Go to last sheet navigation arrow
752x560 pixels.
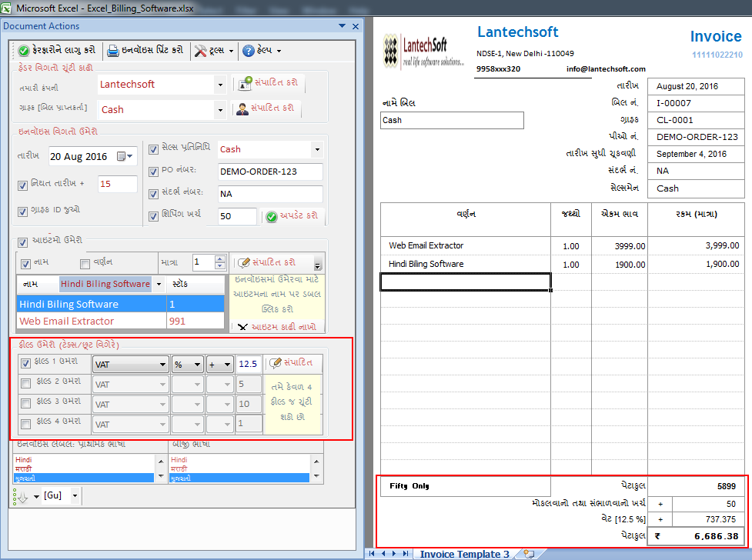406,554
